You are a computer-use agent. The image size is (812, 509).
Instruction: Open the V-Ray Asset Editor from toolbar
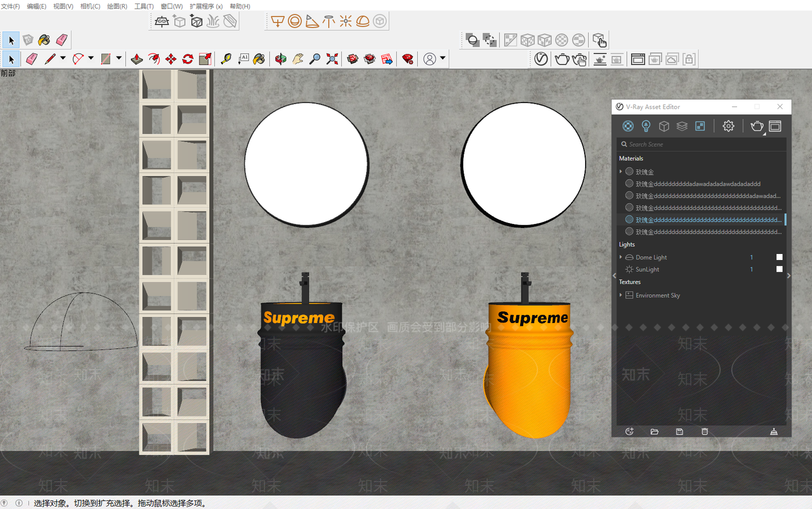tap(541, 59)
